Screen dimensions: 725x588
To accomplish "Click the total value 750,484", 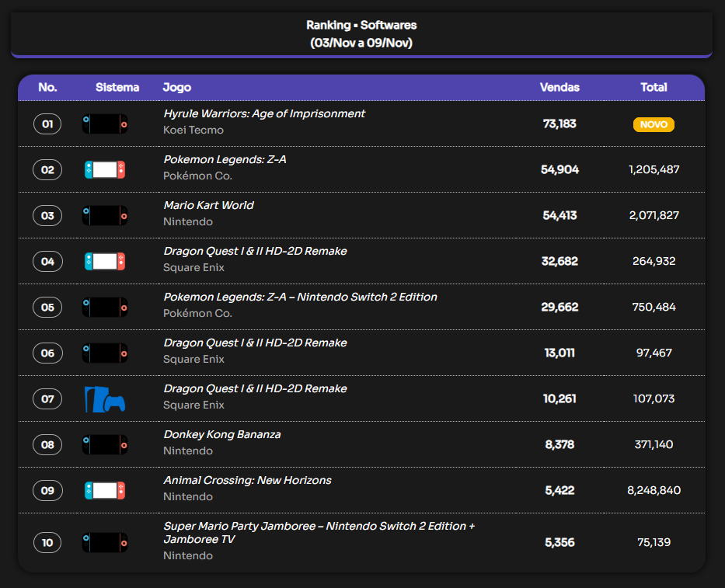I will 654,307.
